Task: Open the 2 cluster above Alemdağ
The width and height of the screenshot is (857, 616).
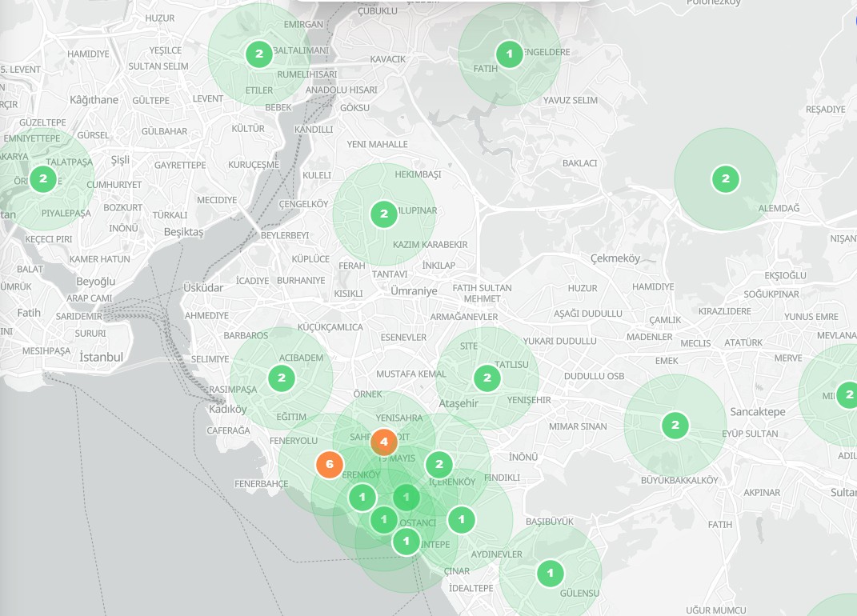Action: [x=725, y=178]
